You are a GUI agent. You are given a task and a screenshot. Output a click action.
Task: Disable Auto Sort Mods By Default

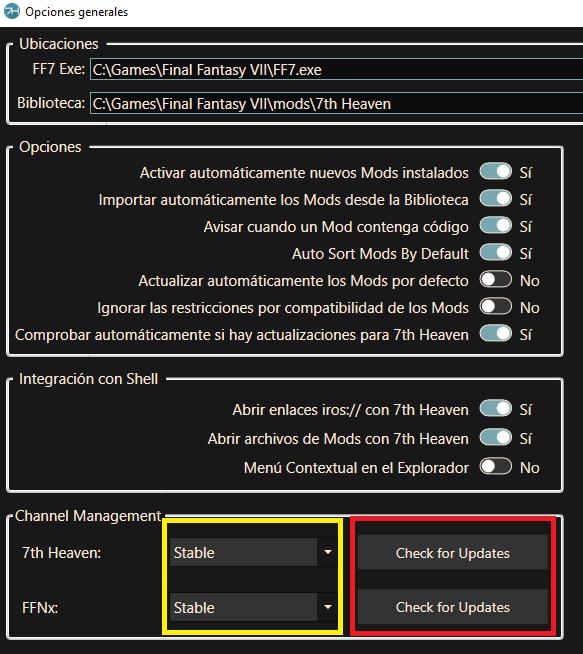tap(495, 253)
